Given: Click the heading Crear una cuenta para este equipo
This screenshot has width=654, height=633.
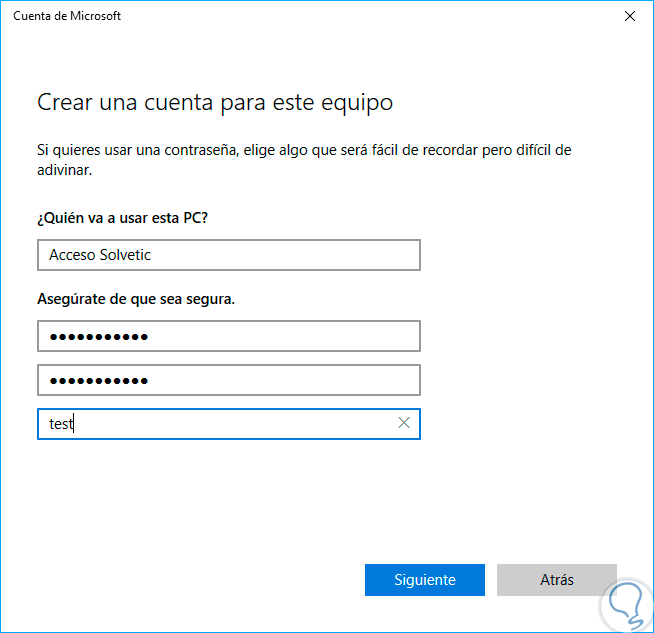Looking at the screenshot, I should (215, 102).
